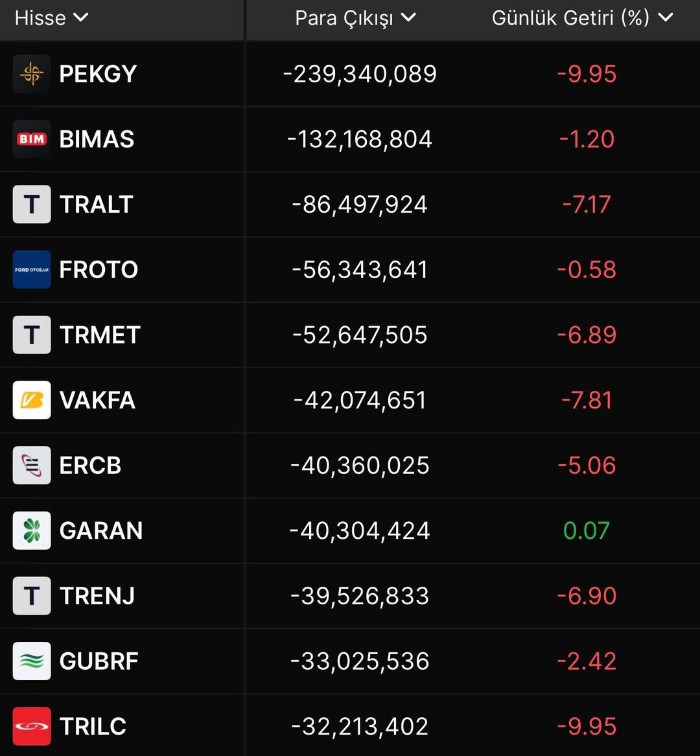Select the GARAN ticker name
Viewport: 700px width, 756px height.
click(101, 531)
